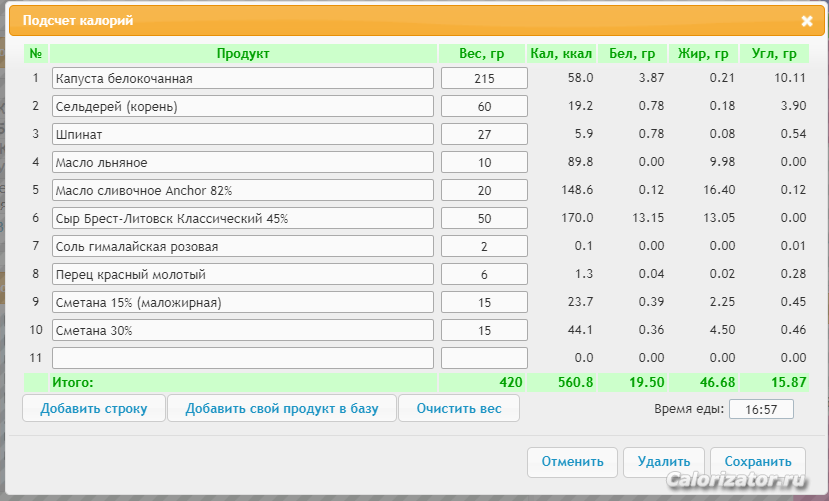
Task: Select the Масло сливочное Anchor 82% field
Action: [243, 190]
